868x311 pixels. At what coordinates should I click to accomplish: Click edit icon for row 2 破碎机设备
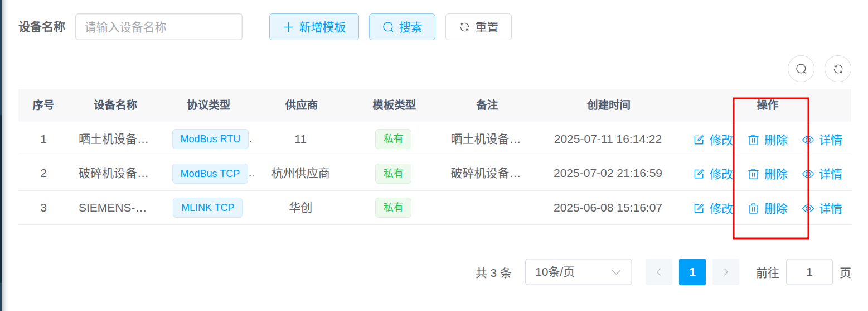(699, 174)
